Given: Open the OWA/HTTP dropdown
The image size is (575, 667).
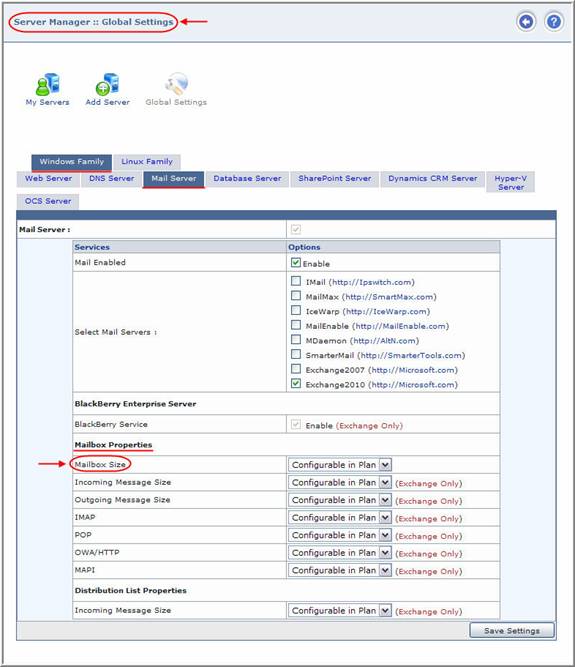Looking at the screenshot, I should point(340,553).
